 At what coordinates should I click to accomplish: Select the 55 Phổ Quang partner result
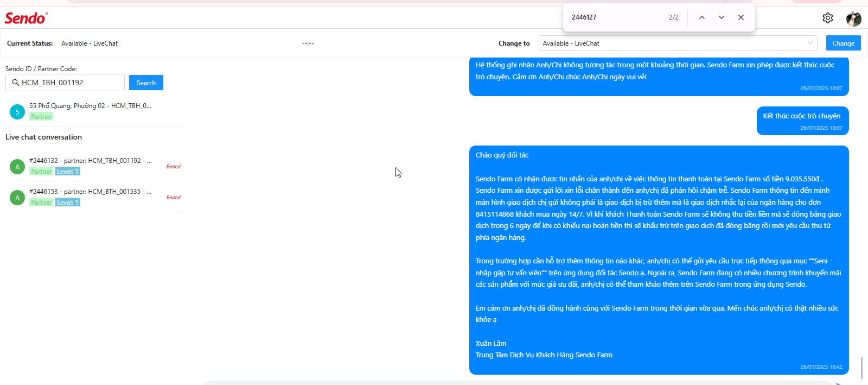(95, 111)
